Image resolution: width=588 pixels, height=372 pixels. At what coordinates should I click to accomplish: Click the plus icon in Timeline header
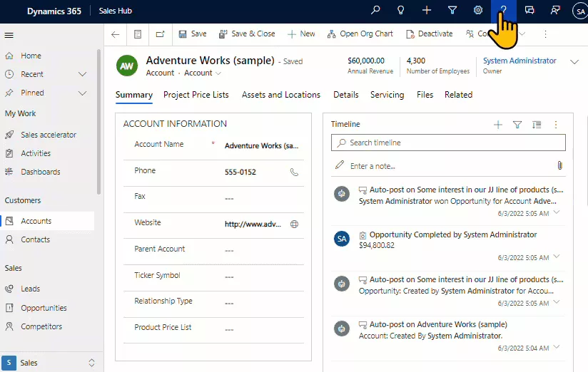click(498, 125)
